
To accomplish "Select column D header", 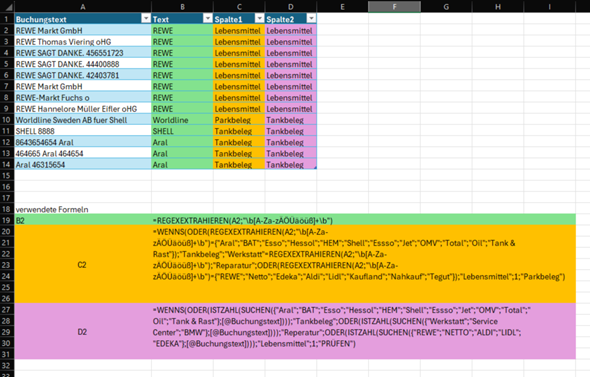I will pos(290,7).
